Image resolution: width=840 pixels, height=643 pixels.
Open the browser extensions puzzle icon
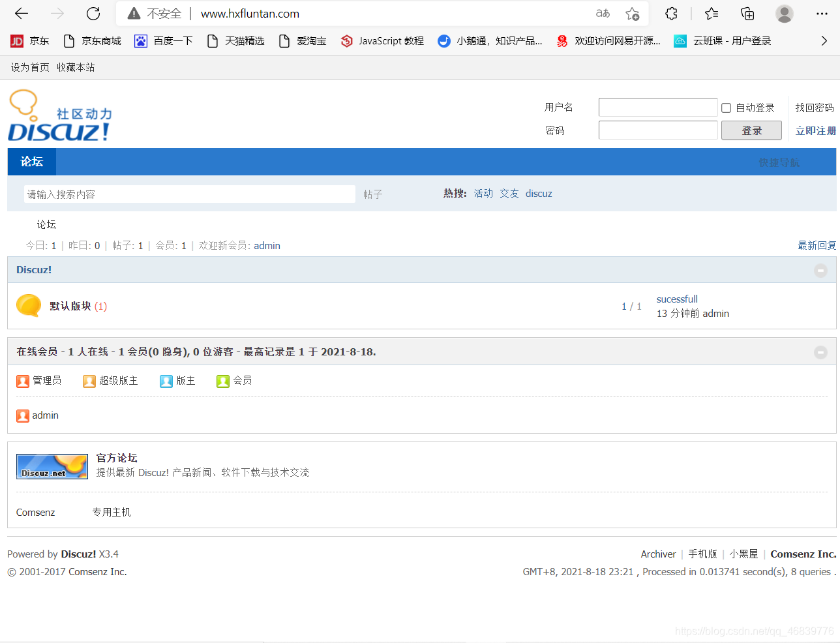pos(671,14)
